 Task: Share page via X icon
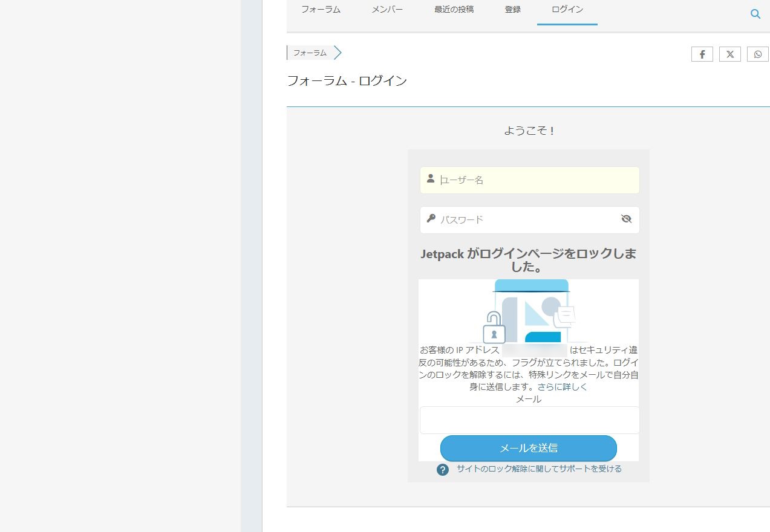click(730, 54)
